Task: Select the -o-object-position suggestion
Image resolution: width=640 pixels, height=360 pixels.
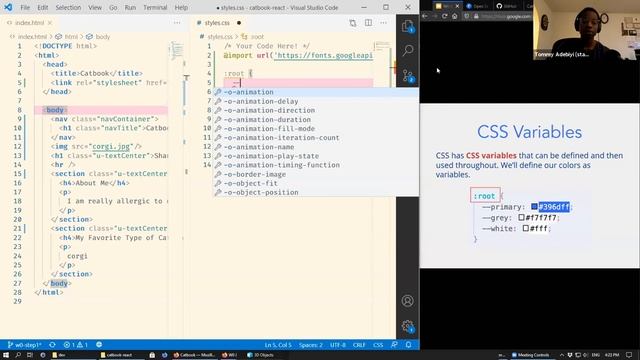Action: [x=316, y=192]
